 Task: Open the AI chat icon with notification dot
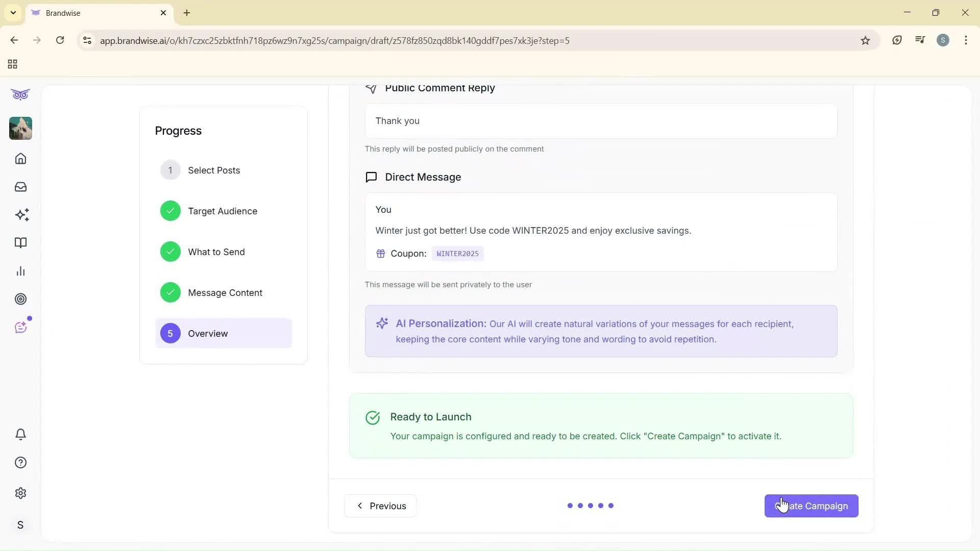(20, 327)
